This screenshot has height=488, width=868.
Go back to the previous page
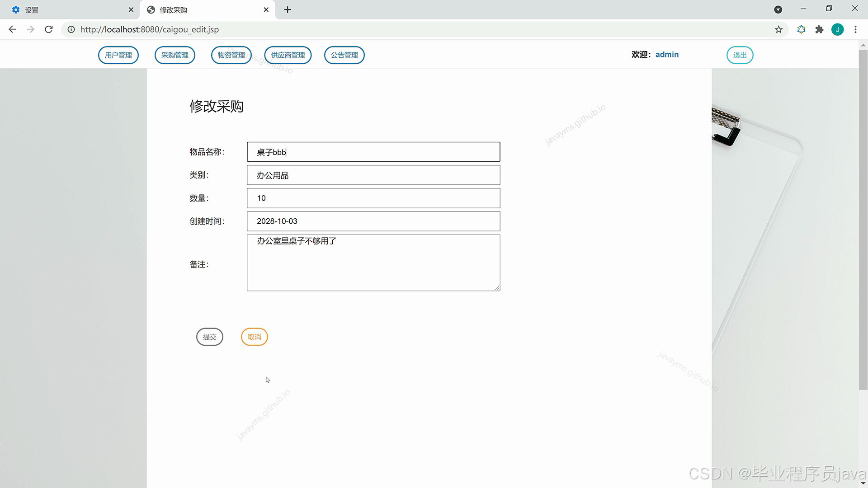point(12,29)
